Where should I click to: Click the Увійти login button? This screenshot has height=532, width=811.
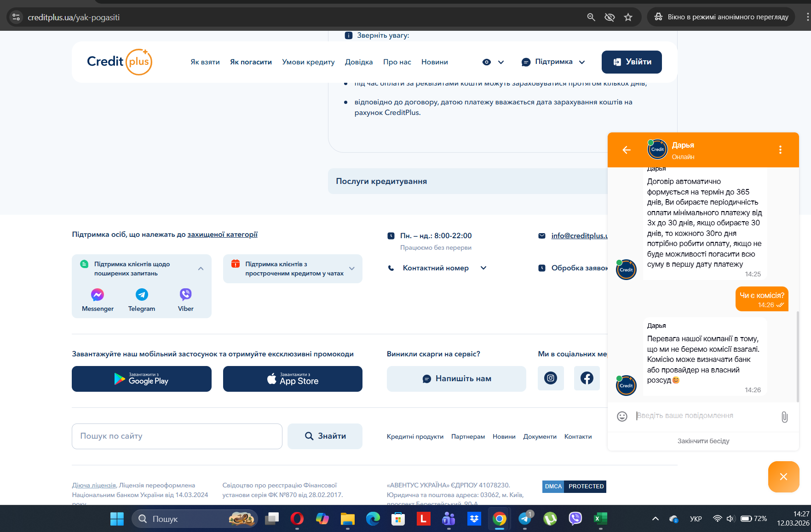[632, 62]
